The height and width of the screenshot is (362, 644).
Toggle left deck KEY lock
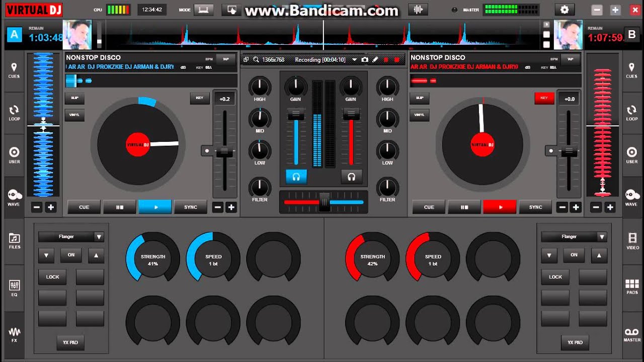click(200, 98)
